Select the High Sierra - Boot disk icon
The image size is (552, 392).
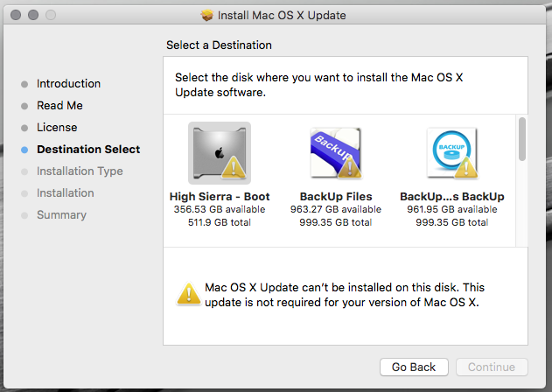click(x=220, y=153)
